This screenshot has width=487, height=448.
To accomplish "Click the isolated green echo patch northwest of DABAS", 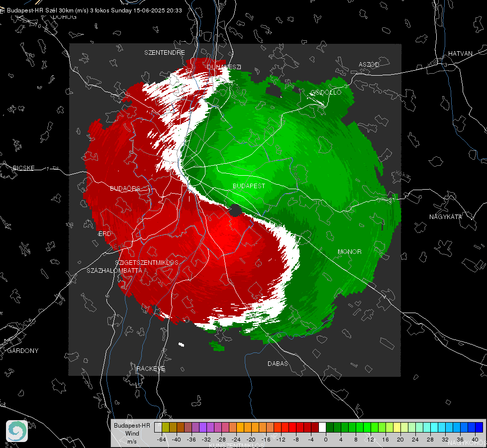I will pos(217,346).
